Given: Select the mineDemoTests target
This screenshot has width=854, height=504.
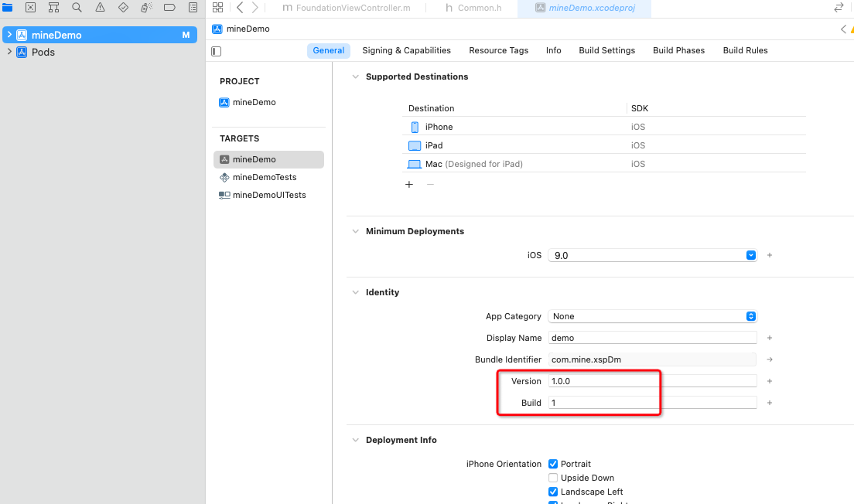Looking at the screenshot, I should click(x=258, y=178).
